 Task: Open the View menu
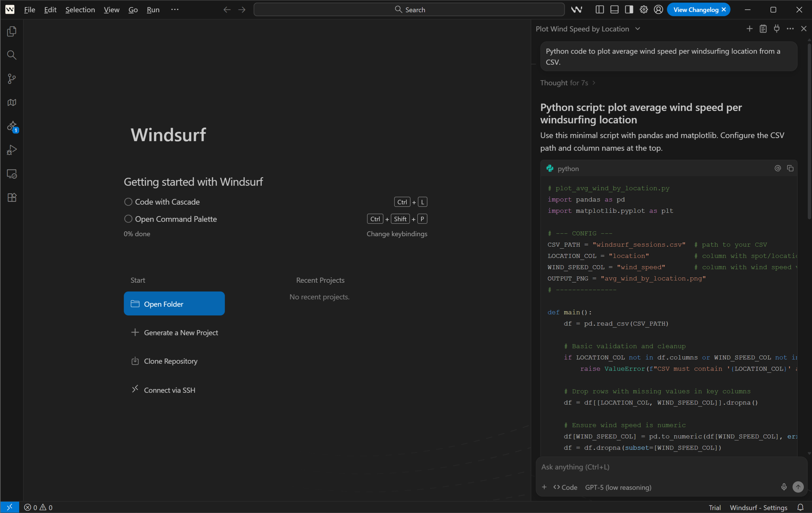[111, 9]
